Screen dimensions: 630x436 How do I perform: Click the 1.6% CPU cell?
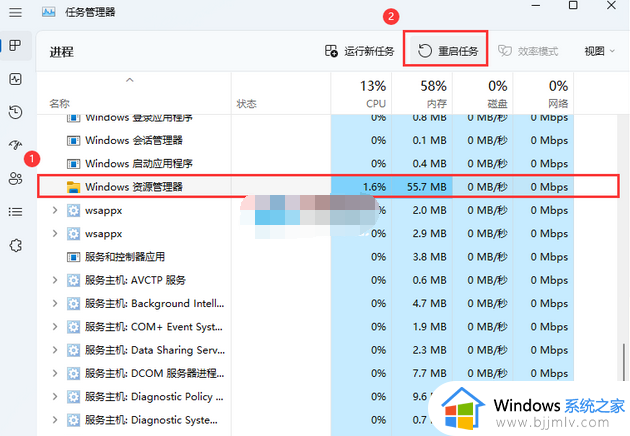[361, 187]
